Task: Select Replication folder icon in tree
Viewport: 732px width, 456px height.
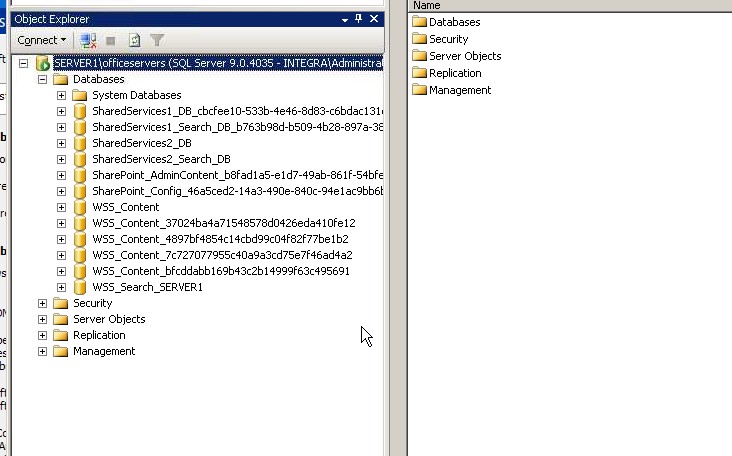Action: [x=61, y=335]
